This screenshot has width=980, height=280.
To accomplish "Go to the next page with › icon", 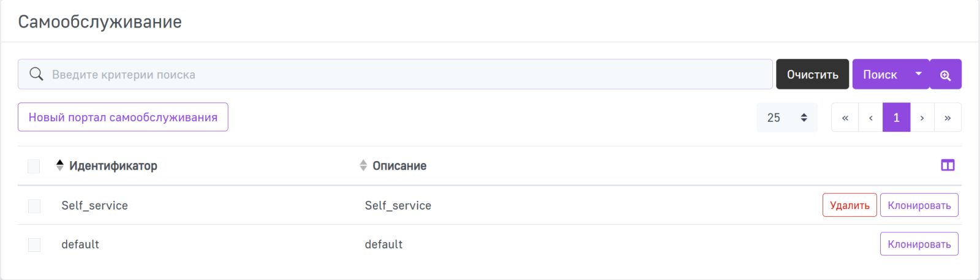I will coord(922,118).
